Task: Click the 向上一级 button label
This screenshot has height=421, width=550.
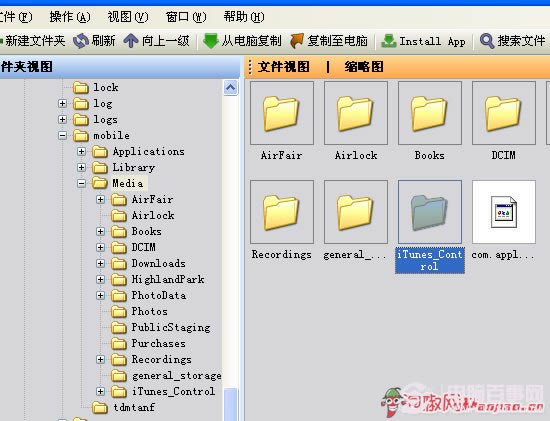Action: coord(166,41)
